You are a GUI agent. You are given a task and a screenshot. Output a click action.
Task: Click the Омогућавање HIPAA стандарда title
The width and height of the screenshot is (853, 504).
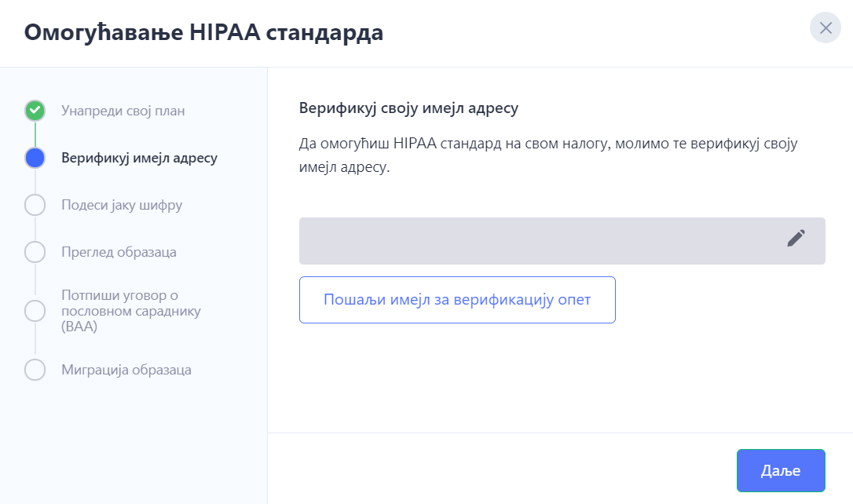coord(203,33)
